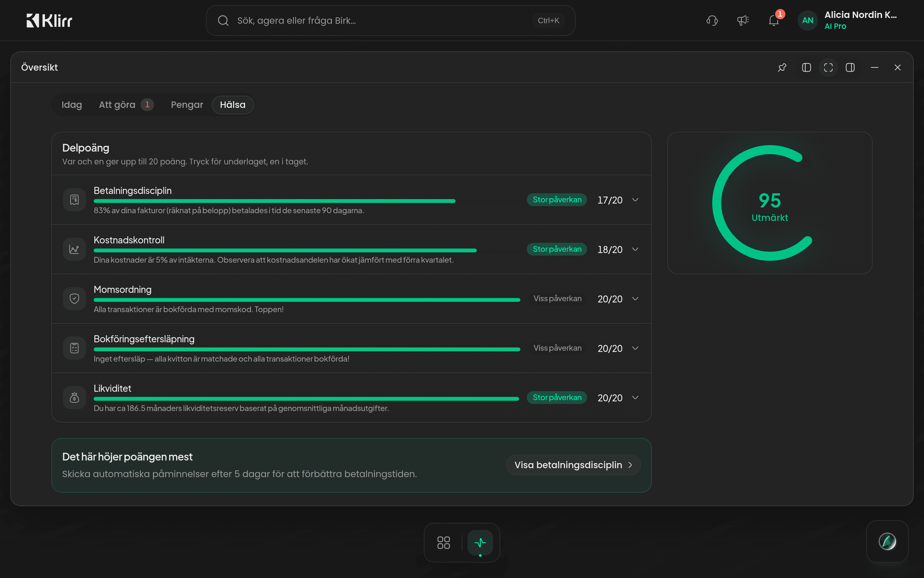The height and width of the screenshot is (578, 924).
Task: Expand Momsordning row chevron
Action: point(635,299)
